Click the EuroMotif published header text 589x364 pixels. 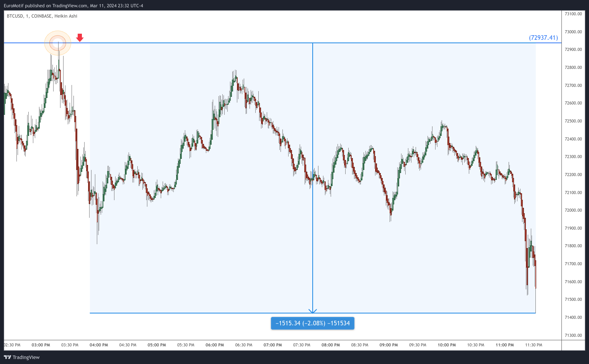click(x=73, y=6)
